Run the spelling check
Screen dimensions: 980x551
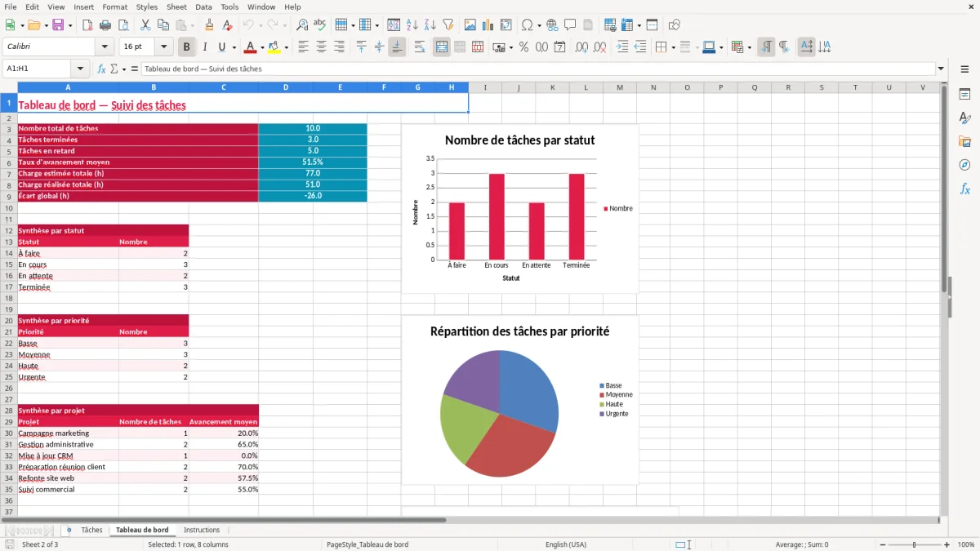pyautogui.click(x=320, y=25)
